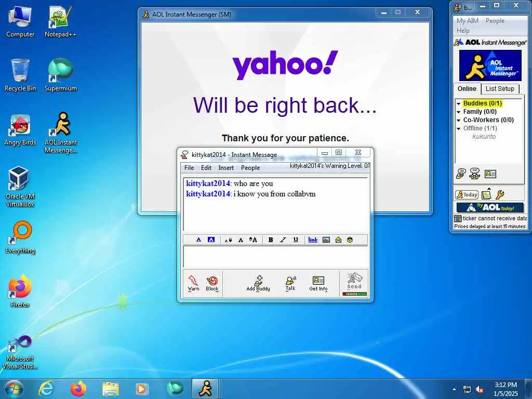Open My AIM menu in Buddy List
The height and width of the screenshot is (399, 532).
[x=467, y=21]
